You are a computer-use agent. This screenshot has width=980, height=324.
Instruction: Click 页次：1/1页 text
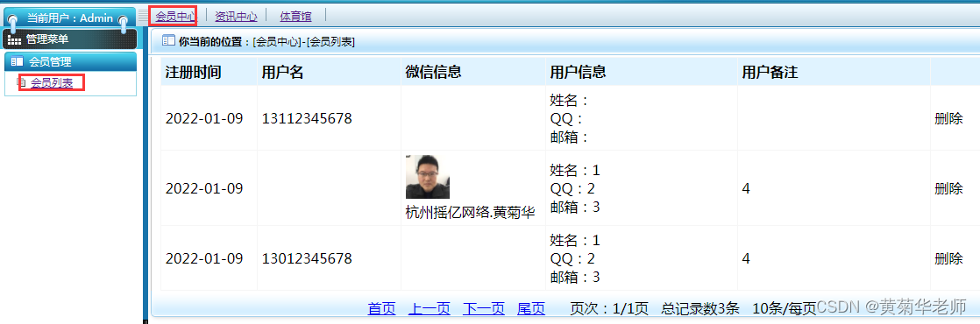(x=609, y=308)
